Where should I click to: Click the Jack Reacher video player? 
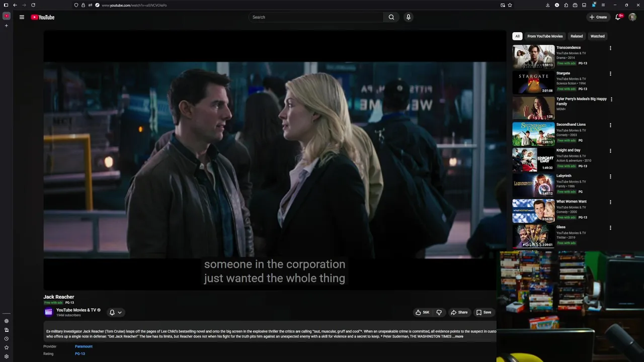point(275,160)
